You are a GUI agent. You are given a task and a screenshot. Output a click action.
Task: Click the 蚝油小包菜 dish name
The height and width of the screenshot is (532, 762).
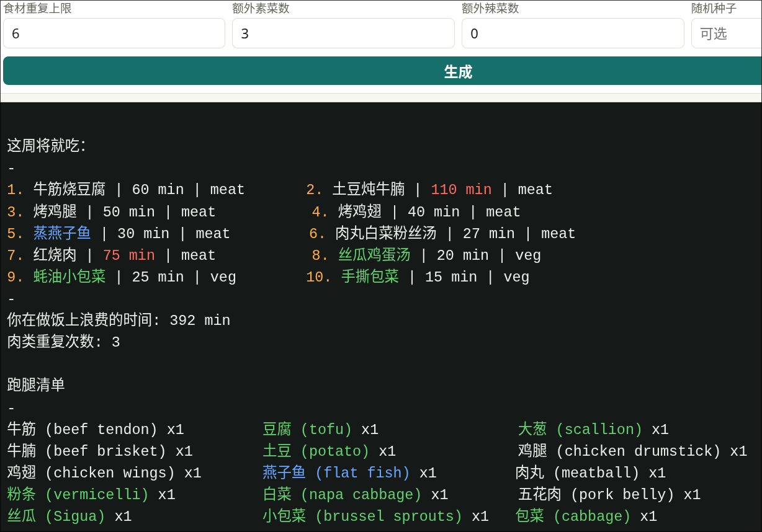[x=69, y=277]
